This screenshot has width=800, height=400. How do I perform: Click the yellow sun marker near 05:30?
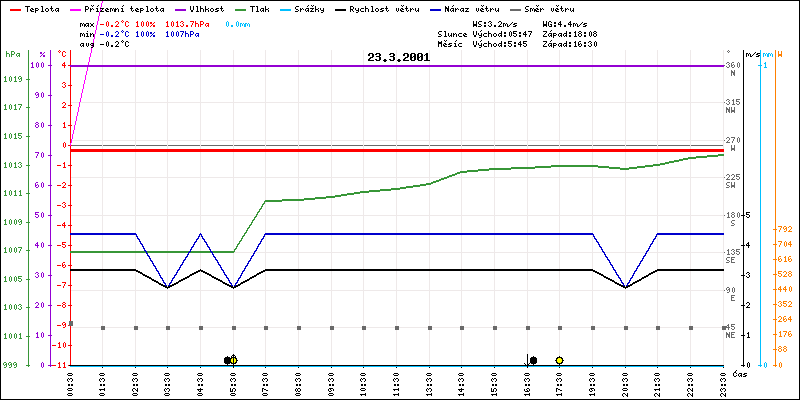coord(234,360)
